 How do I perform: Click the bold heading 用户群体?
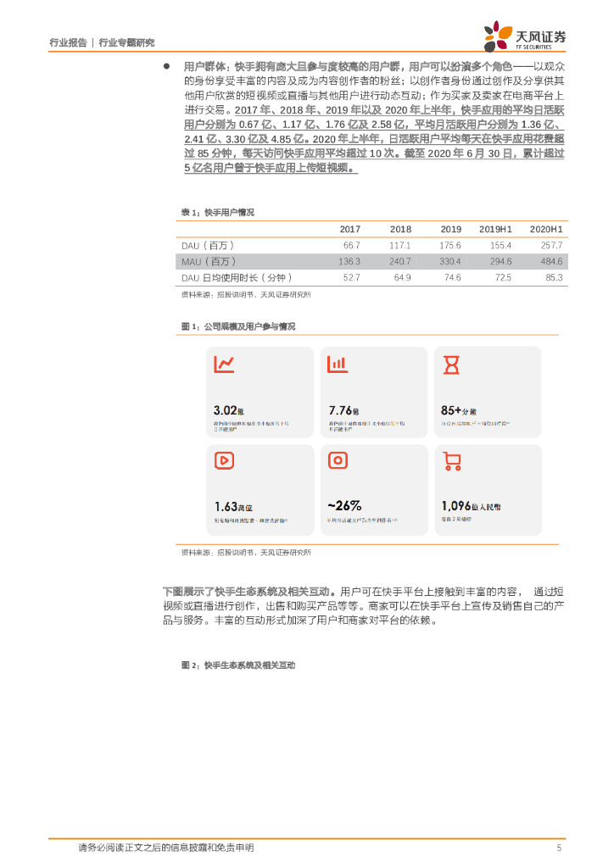(x=205, y=66)
